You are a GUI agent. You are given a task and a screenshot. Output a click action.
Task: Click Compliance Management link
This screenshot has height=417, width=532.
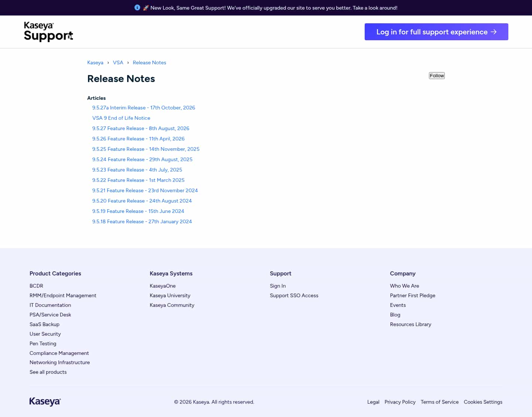(59, 353)
